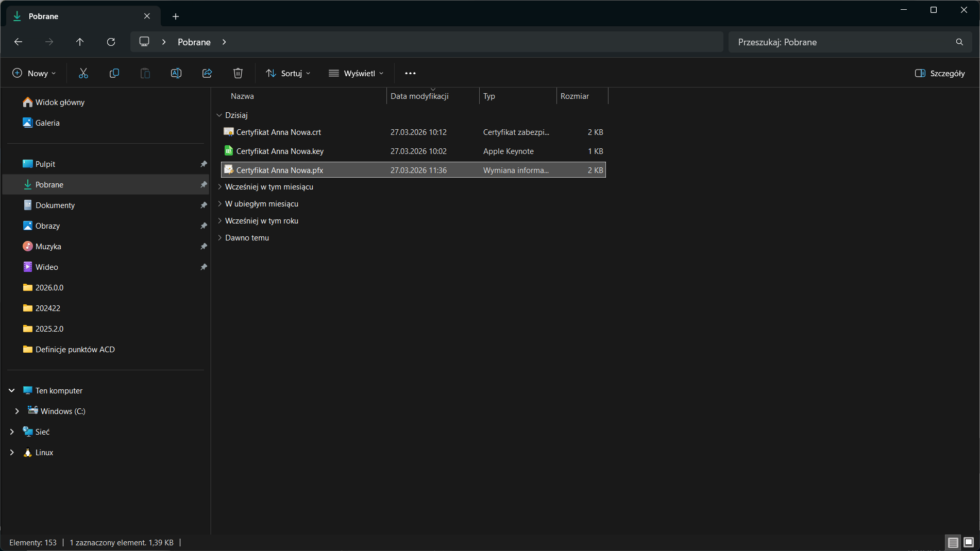
Task: Refresh the Pobrane folder view
Action: click(x=111, y=42)
